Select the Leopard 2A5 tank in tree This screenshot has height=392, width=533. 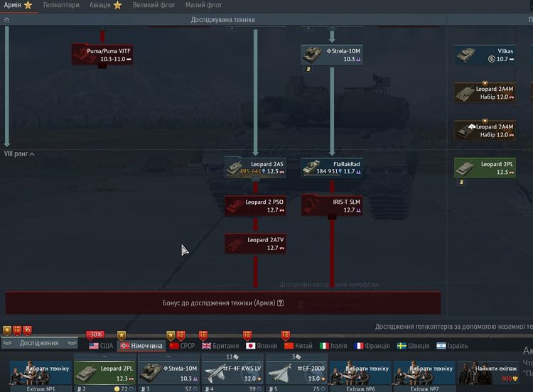point(254,168)
